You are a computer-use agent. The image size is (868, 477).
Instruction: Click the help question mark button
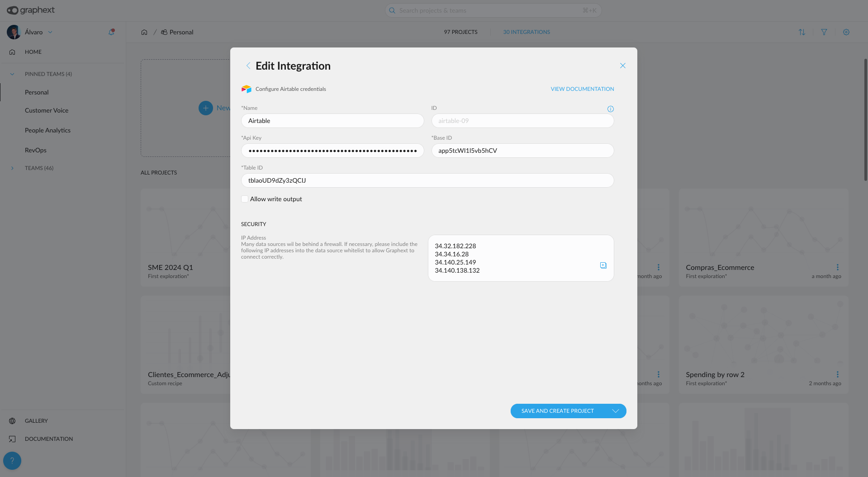(x=12, y=461)
